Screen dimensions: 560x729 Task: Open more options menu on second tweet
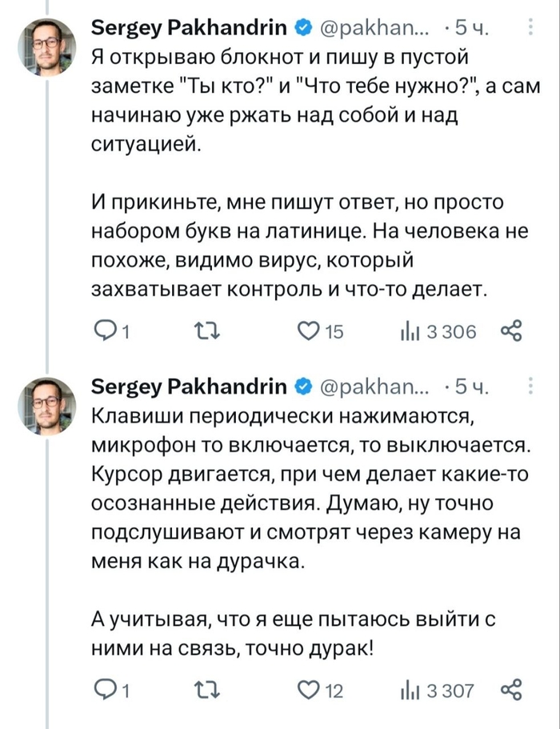click(x=531, y=388)
